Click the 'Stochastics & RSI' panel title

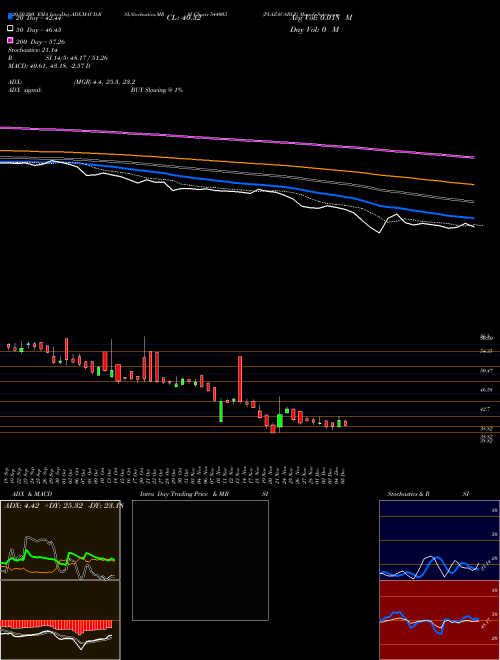[428, 494]
